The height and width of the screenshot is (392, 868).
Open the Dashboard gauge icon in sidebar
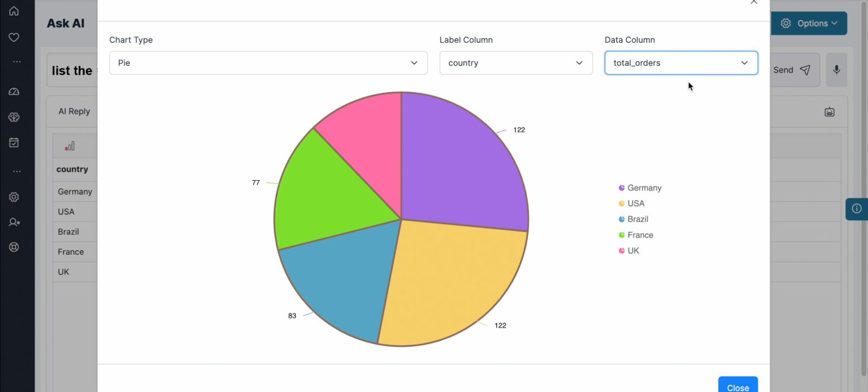(x=13, y=91)
